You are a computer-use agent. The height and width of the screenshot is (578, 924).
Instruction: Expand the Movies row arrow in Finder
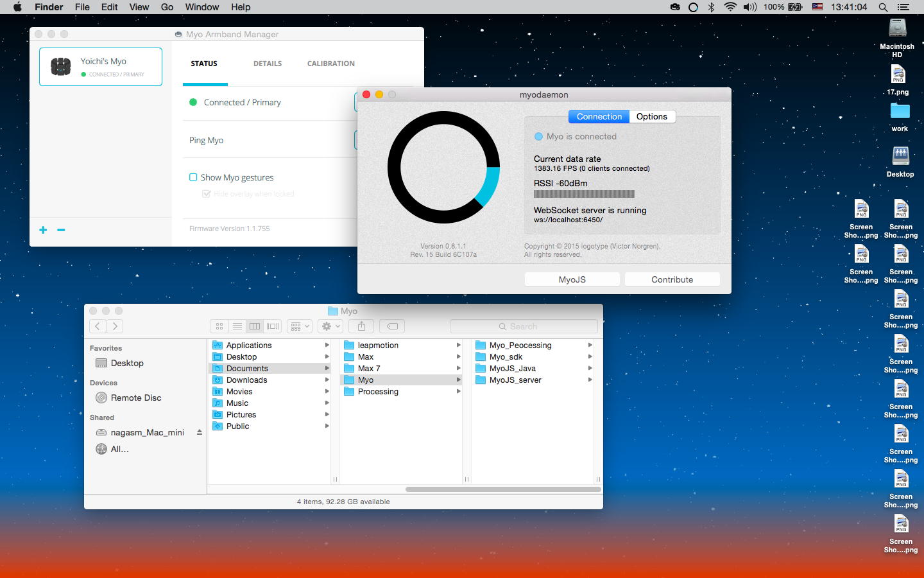(327, 391)
